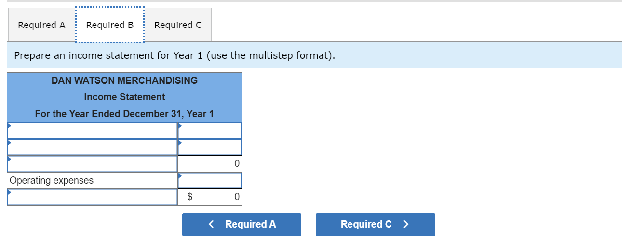Go back using Required A button
Viewport: 644px width, 241px height.
pos(241,225)
